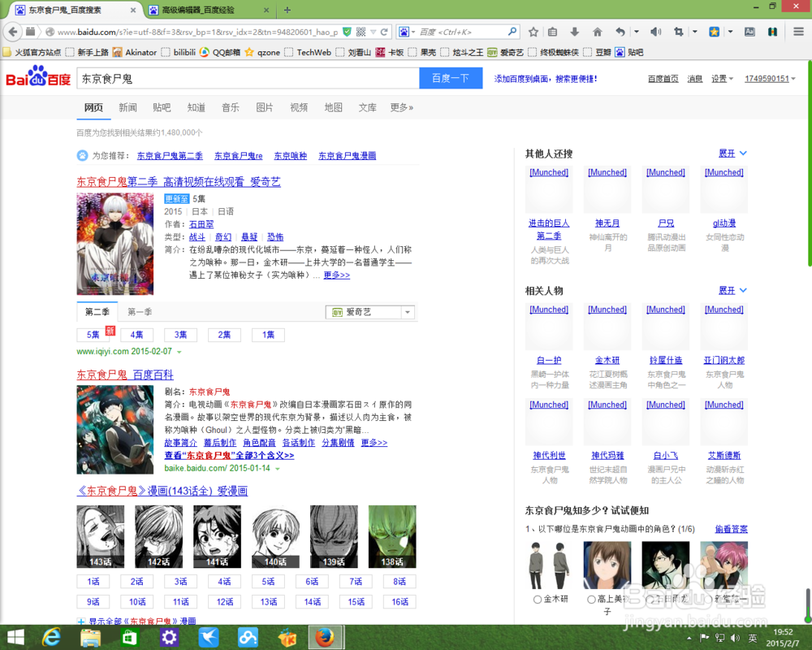This screenshot has width=812, height=650.
Task: Open the Firefox hamburger menu
Action: (x=798, y=32)
